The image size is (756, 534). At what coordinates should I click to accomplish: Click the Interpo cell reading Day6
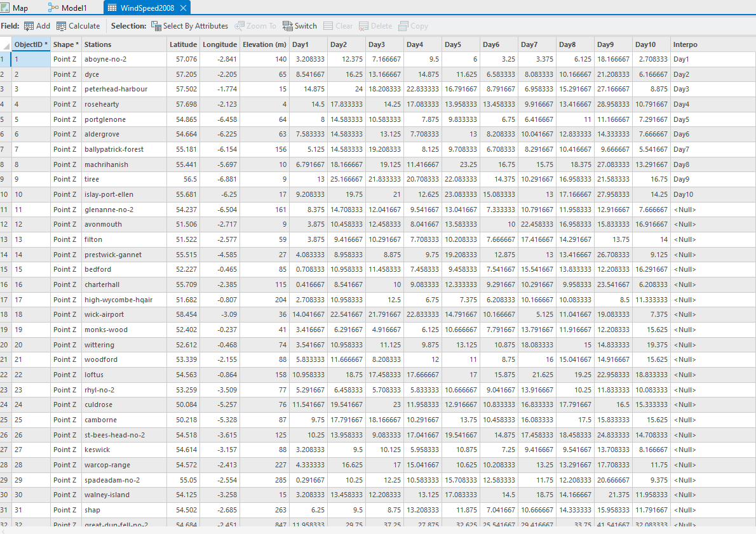713,134
